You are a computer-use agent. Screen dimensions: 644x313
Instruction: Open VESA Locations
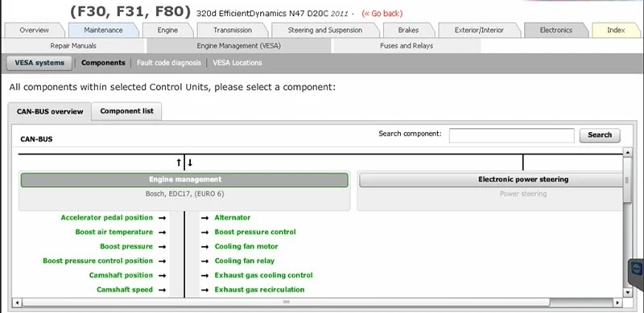click(x=237, y=63)
